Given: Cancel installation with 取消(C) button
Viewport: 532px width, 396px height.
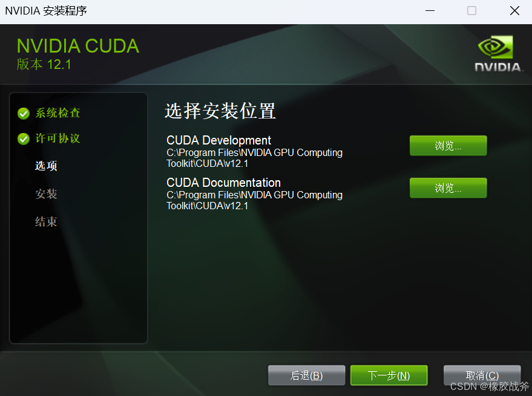Looking at the screenshot, I should click(x=482, y=375).
